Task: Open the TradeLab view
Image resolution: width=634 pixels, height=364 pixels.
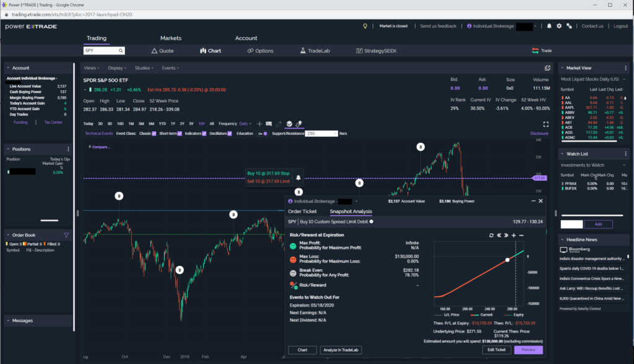Action: [x=315, y=51]
